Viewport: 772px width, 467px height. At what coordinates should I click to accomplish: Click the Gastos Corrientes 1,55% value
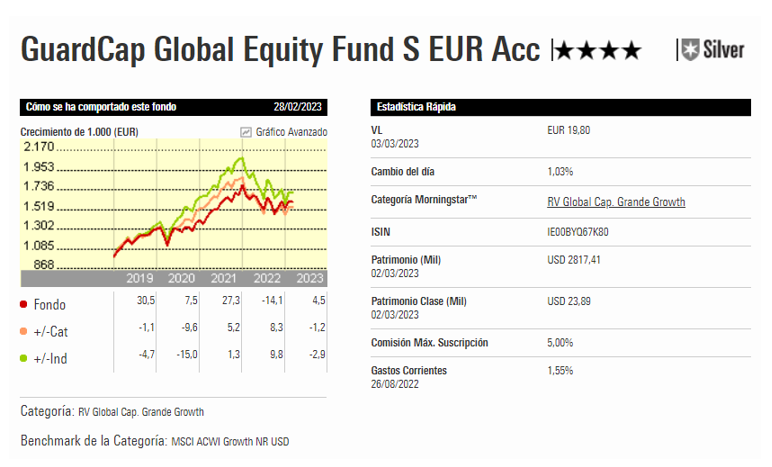pyautogui.click(x=561, y=371)
